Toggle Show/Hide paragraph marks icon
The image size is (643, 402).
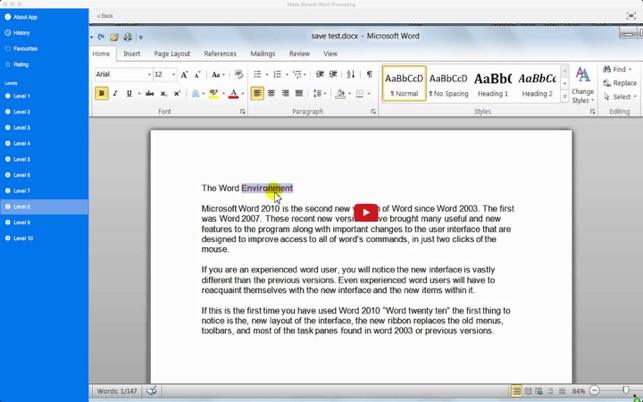coord(369,74)
